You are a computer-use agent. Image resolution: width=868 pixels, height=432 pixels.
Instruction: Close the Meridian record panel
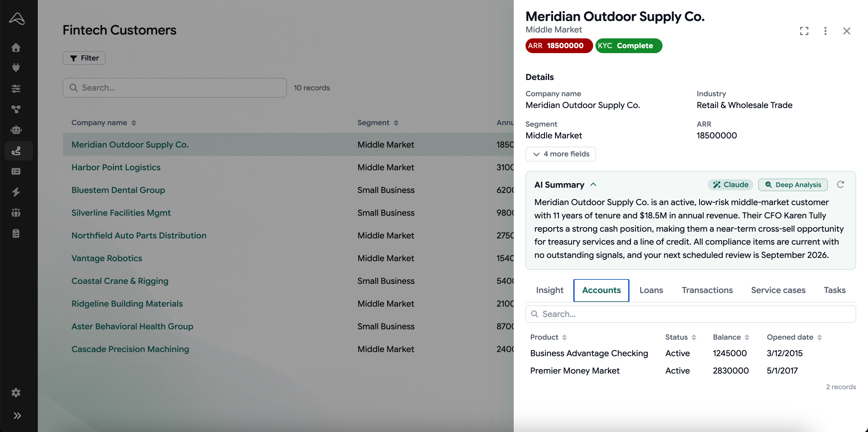point(846,31)
